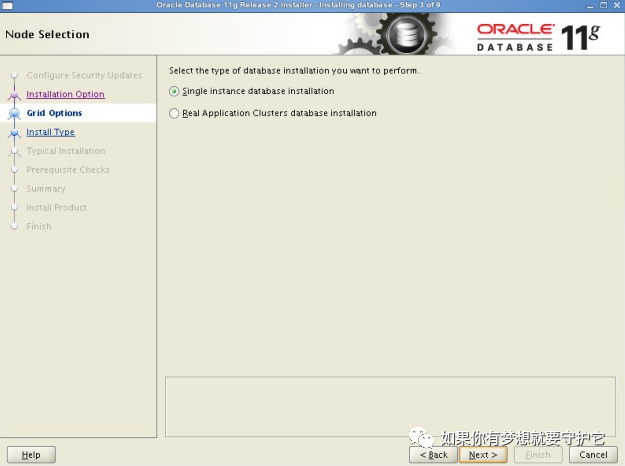Open the window menu icon in title bar
Screen dimensions: 625x466
7,6
